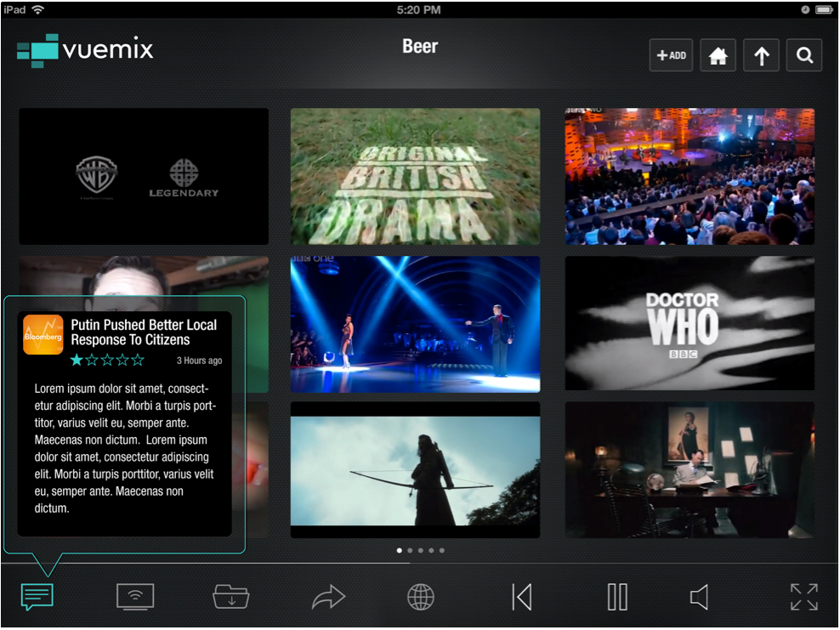Open the Putin Pushed Better Local headline

pyautogui.click(x=144, y=332)
